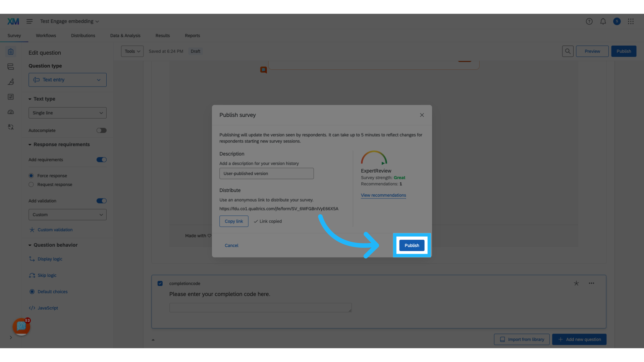The width and height of the screenshot is (644, 362).
Task: Click the anonymous survey link URL text
Action: point(279,209)
